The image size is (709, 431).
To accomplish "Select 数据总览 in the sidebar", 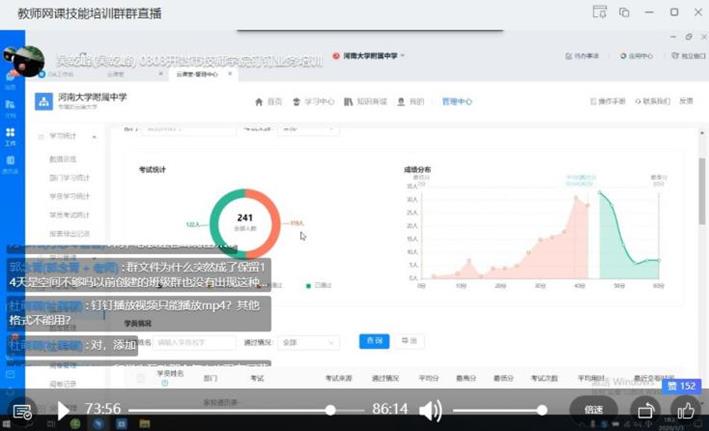I will click(63, 159).
